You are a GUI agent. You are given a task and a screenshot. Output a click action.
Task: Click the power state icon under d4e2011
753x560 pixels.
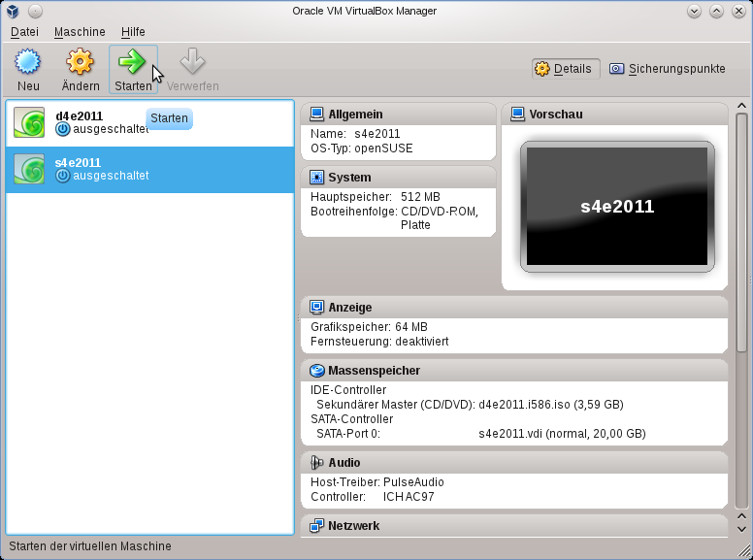pyautogui.click(x=62, y=129)
